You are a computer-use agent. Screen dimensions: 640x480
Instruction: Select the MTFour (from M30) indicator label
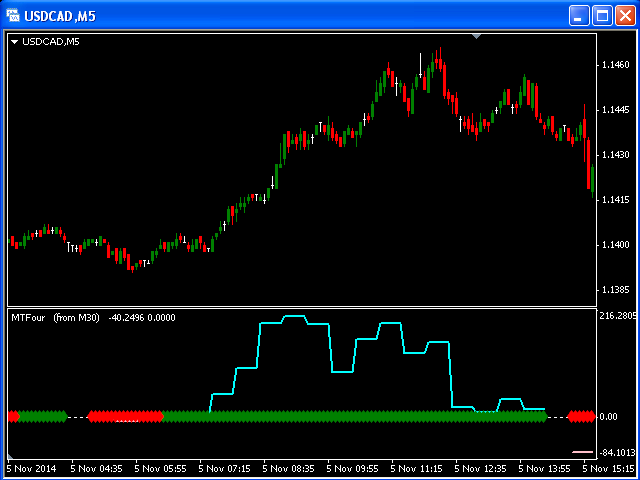(55, 317)
